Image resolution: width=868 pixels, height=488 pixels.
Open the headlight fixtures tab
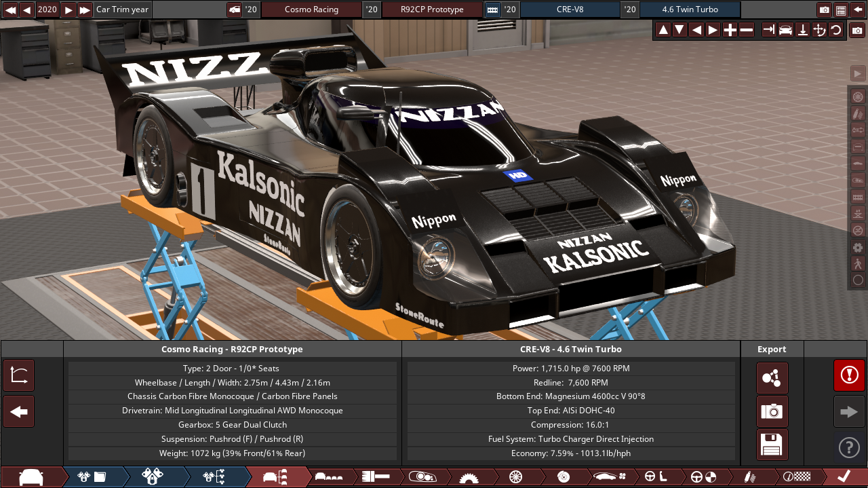(x=423, y=476)
